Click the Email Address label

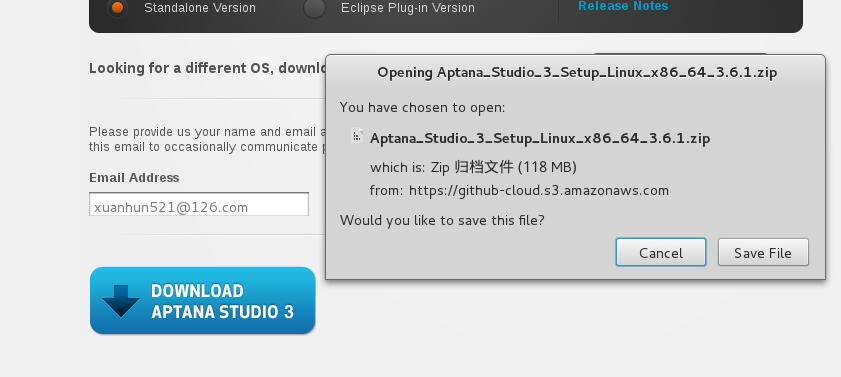(x=134, y=178)
